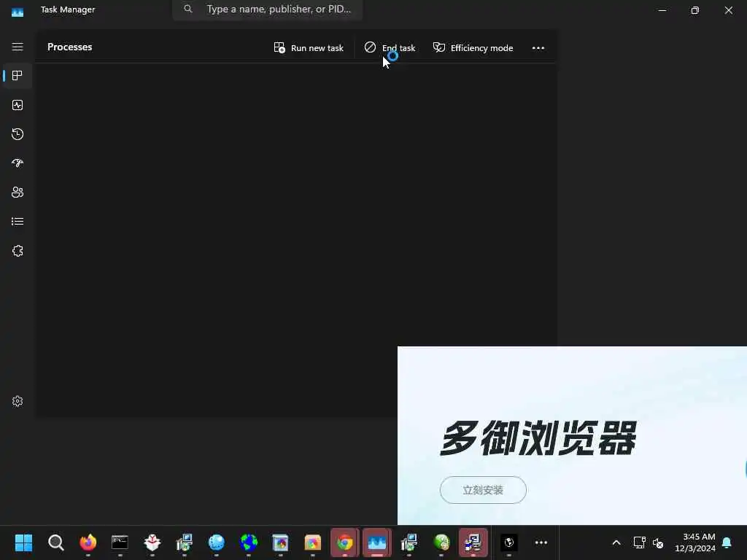Viewport: 747px width, 560px height.
Task: Open network status tray icon
Action: point(639,542)
